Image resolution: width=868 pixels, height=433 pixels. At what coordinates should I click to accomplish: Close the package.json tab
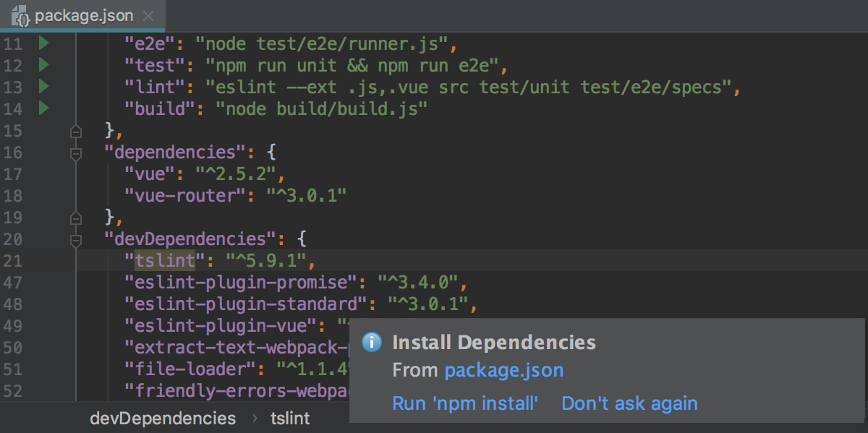[x=149, y=14]
